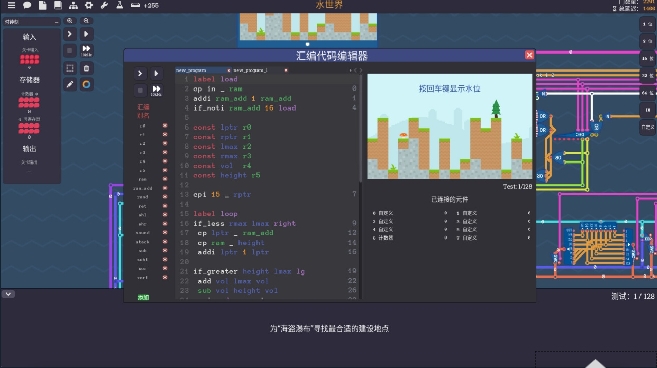Viewport: 657px width, 368px height.
Task: Open the wire color ring picker
Action: point(86,84)
